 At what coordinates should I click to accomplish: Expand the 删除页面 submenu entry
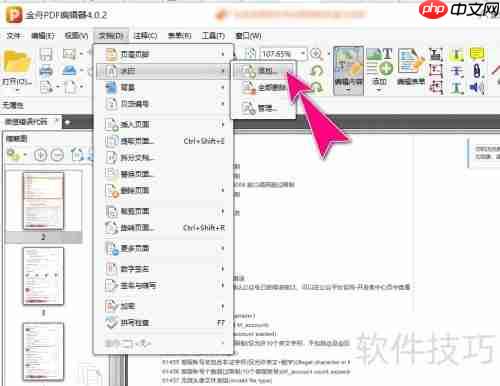163,190
